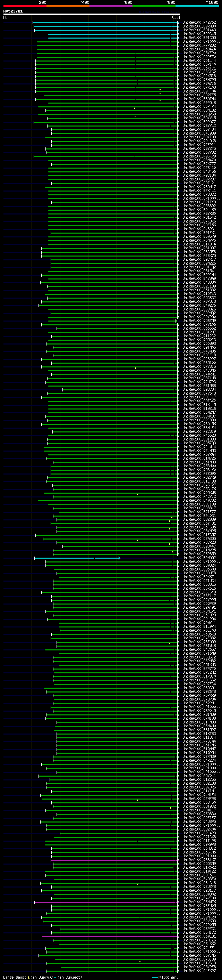The image size is (222, 980).
Task: Click the purple ~60% identity legend segment
Action: pos(111,6)
